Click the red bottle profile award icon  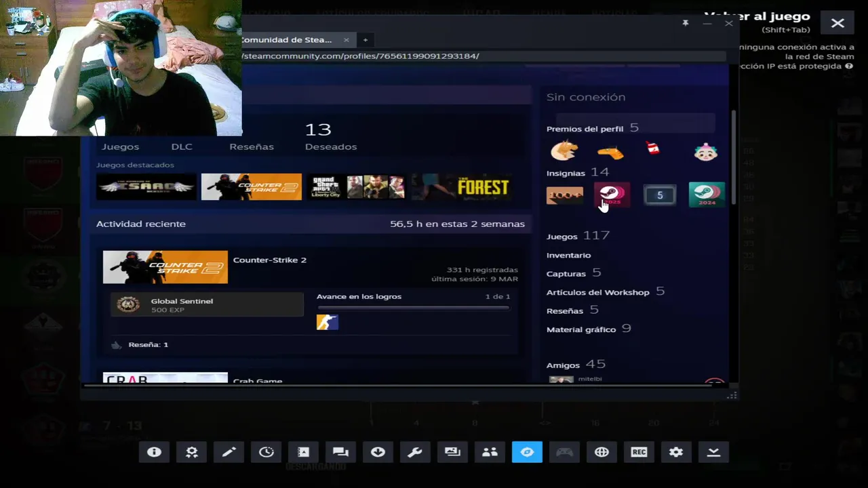point(653,148)
